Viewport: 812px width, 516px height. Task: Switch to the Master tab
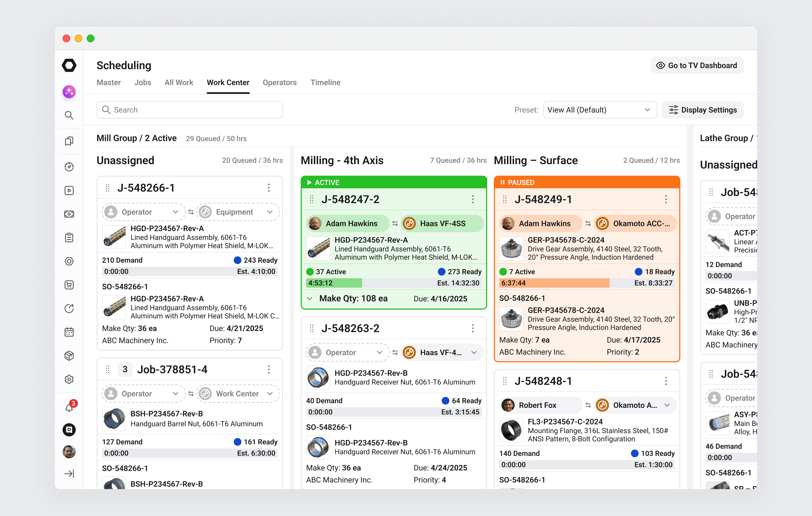click(x=109, y=82)
